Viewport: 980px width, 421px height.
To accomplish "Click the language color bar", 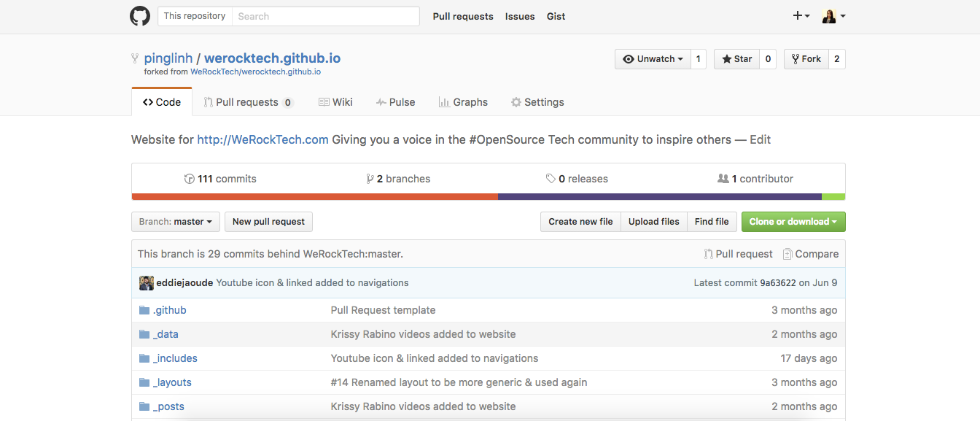I will click(x=489, y=196).
